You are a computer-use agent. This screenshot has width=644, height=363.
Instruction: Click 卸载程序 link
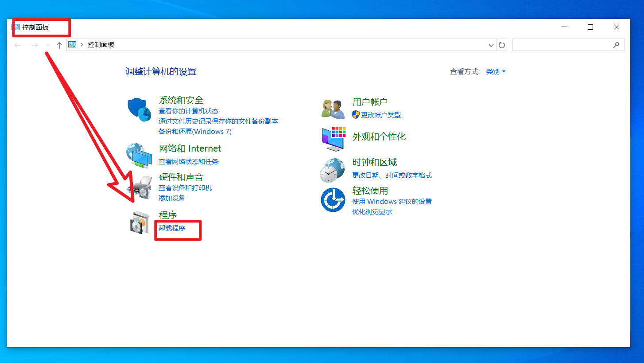point(172,228)
